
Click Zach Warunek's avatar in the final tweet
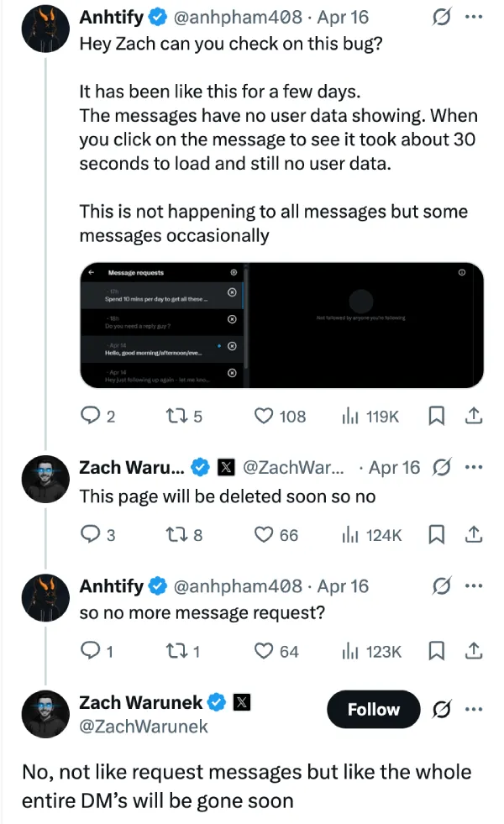pyautogui.click(x=45, y=714)
